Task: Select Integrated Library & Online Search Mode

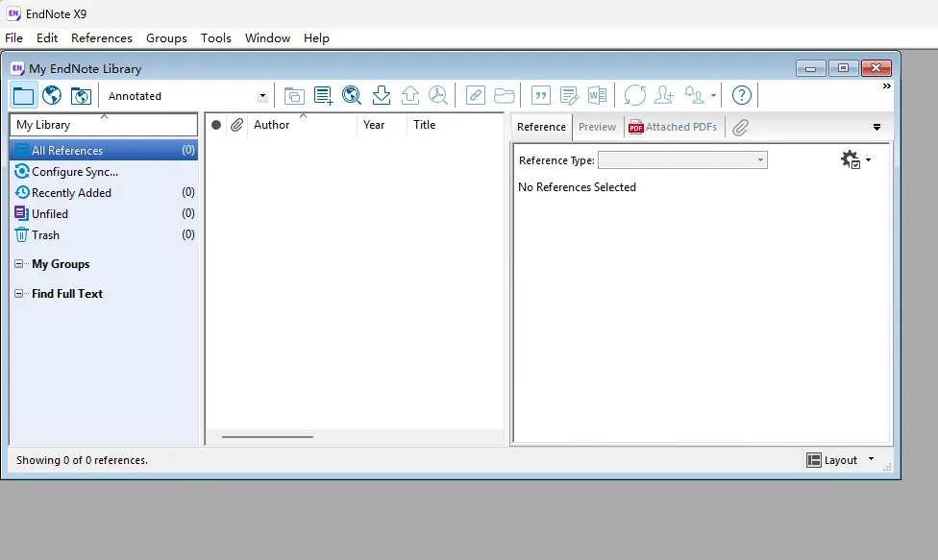Action: coord(81,96)
